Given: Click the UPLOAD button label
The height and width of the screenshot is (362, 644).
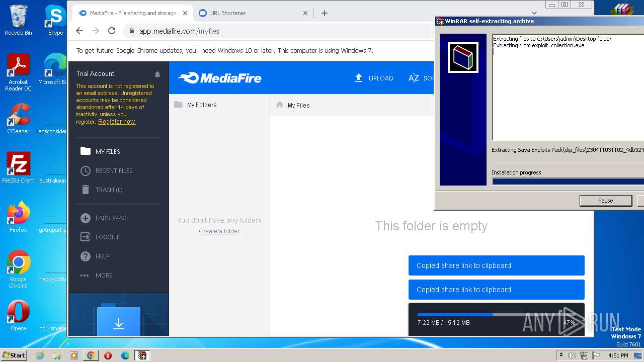Looking at the screenshot, I should (381, 78).
